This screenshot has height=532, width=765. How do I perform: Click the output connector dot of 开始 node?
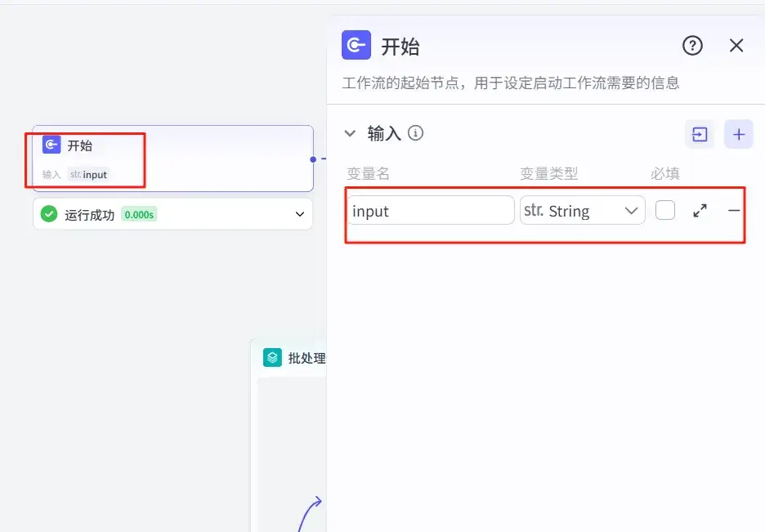(x=313, y=159)
